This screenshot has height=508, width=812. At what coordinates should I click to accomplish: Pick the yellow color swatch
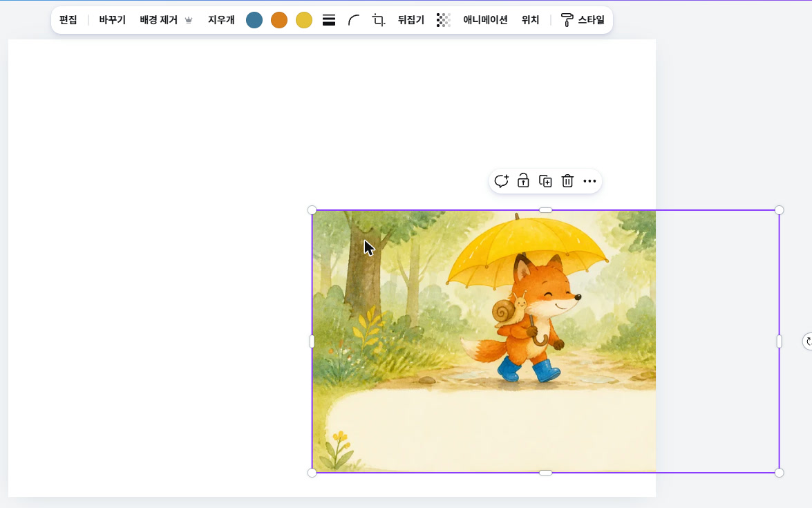point(304,20)
